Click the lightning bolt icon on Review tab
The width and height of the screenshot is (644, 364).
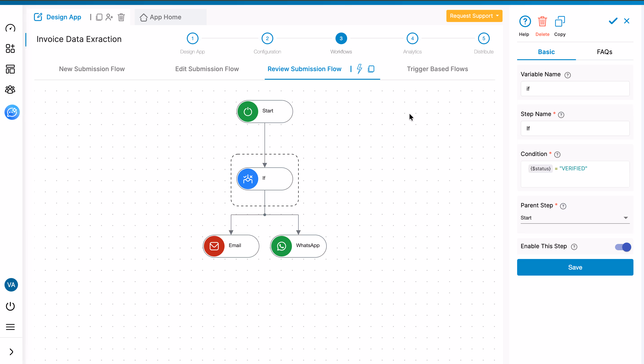(x=359, y=69)
